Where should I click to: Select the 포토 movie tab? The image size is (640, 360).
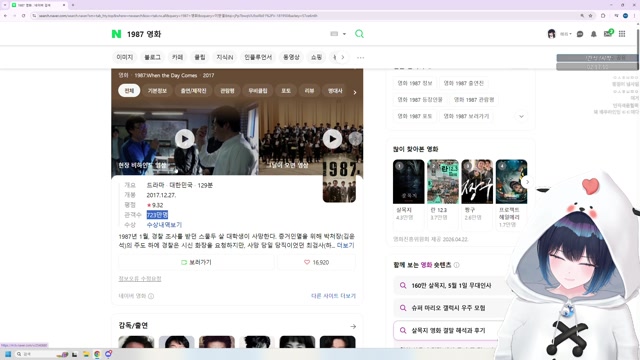tap(286, 91)
